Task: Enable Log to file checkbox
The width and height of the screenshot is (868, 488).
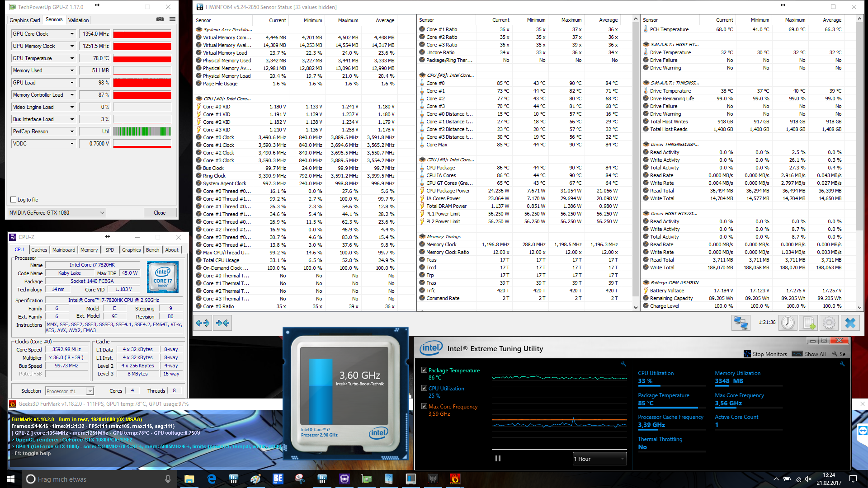Action: pyautogui.click(x=14, y=200)
